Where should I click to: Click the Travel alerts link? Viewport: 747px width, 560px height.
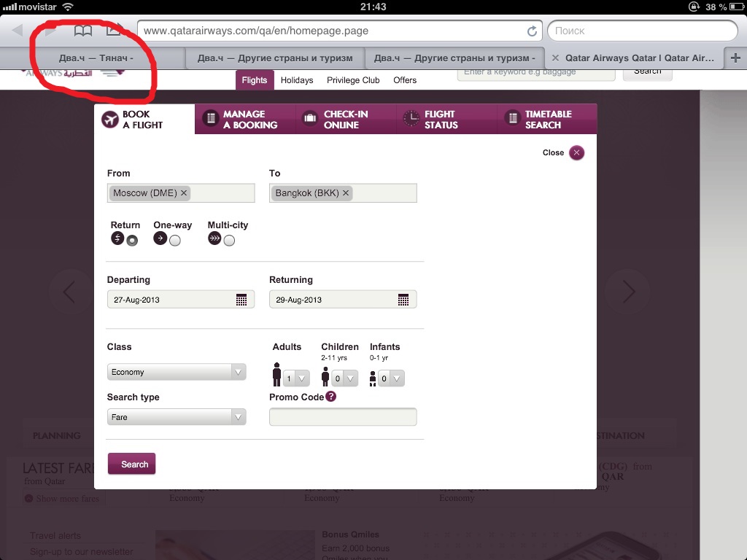click(55, 536)
